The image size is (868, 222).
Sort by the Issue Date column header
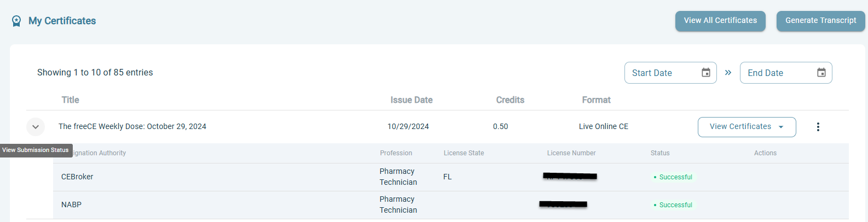click(x=412, y=100)
